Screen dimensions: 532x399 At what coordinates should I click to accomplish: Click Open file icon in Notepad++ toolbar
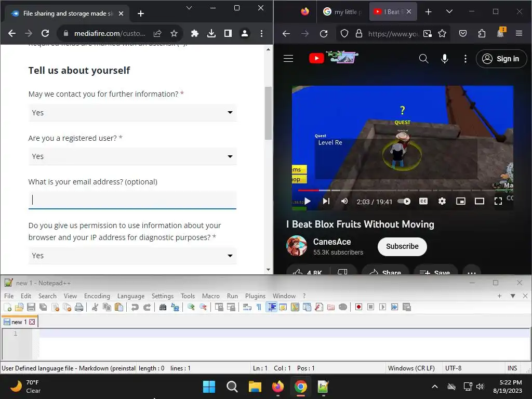(x=19, y=307)
